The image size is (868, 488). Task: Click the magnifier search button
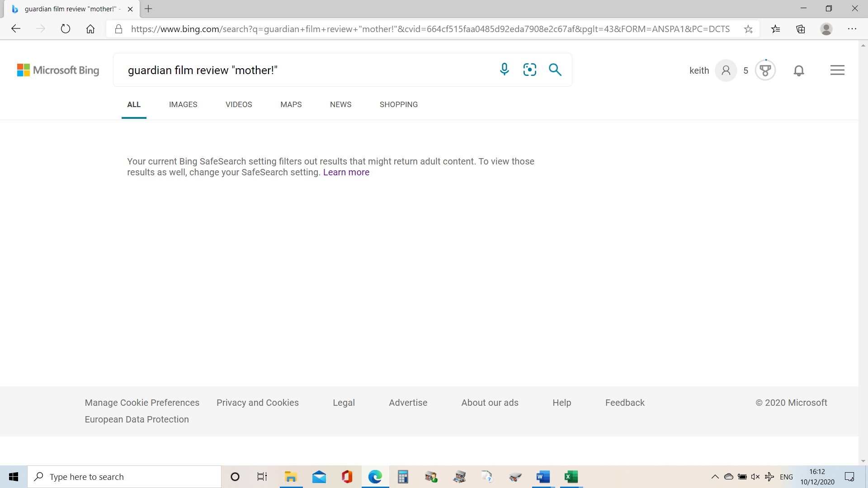click(555, 70)
